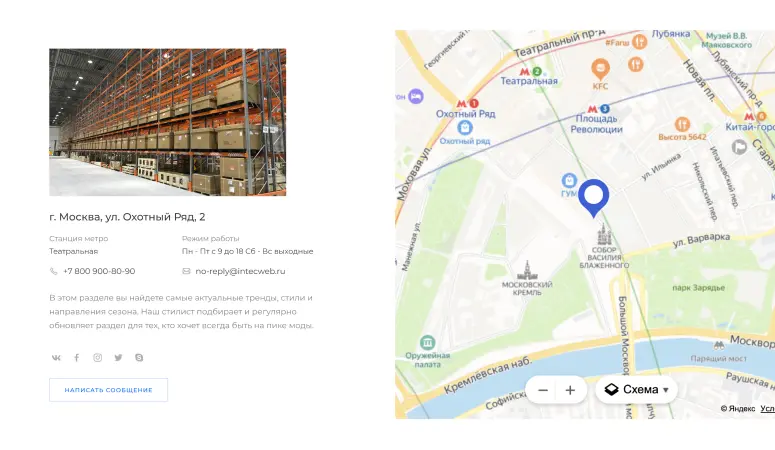Click the blue location pin on map

click(594, 198)
